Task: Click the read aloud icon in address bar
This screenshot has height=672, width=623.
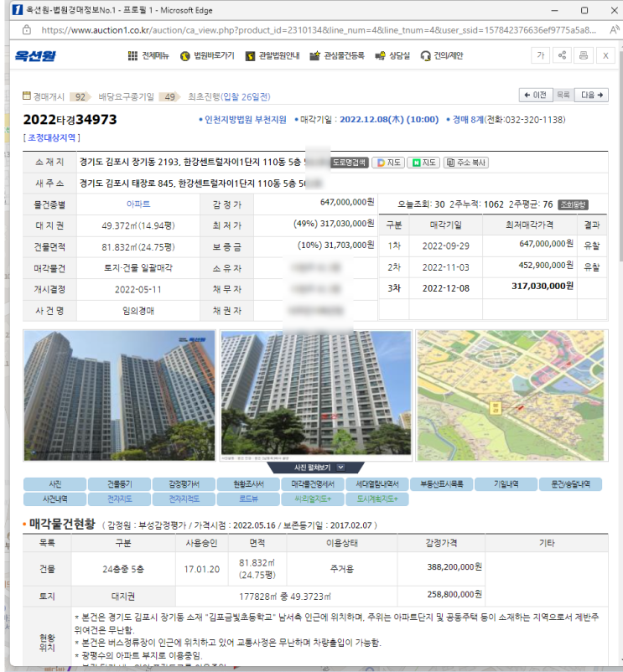Action: (614, 30)
